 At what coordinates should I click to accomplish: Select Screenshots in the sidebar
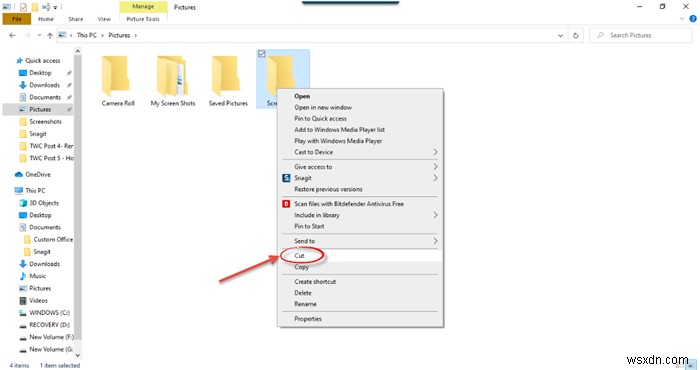pyautogui.click(x=46, y=121)
